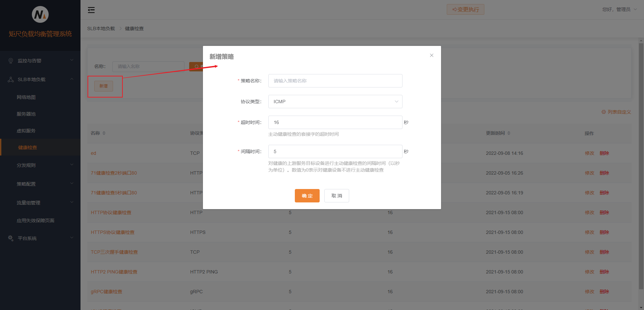Sort table by 更新时间 column arrows
Viewport: 644px width, 310px height.
tap(509, 133)
